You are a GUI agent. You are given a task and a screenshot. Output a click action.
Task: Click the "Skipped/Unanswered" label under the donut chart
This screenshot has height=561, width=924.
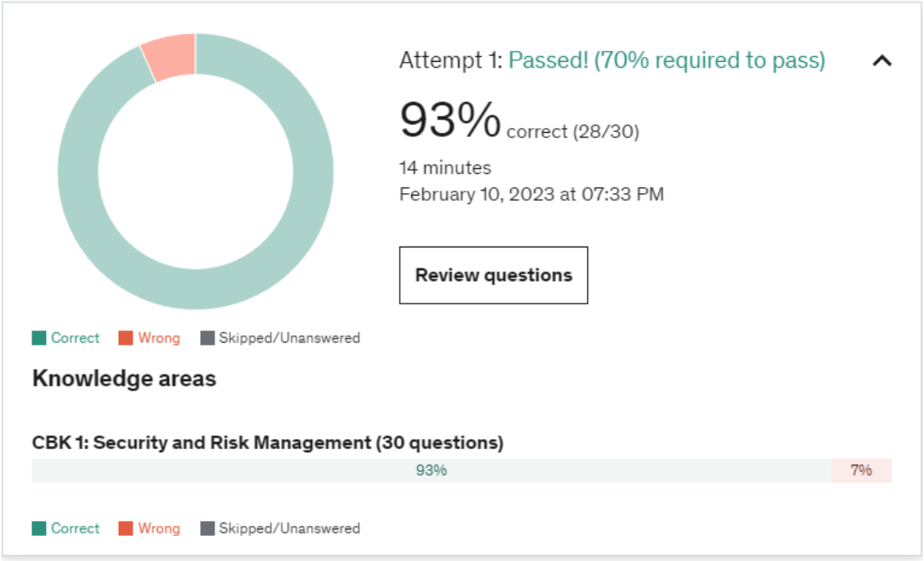[289, 339]
